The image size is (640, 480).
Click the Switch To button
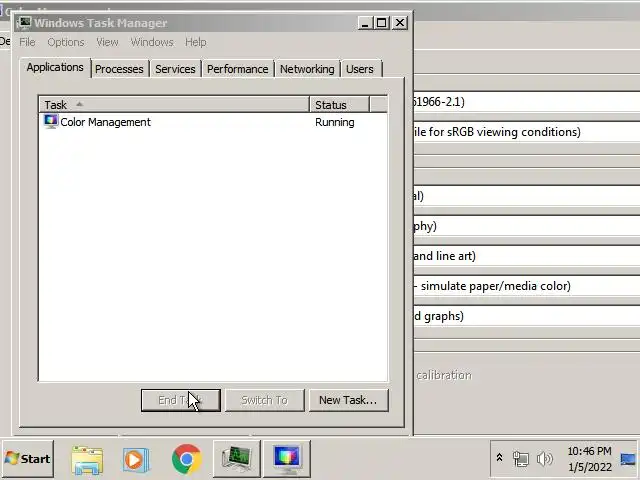[x=264, y=400]
